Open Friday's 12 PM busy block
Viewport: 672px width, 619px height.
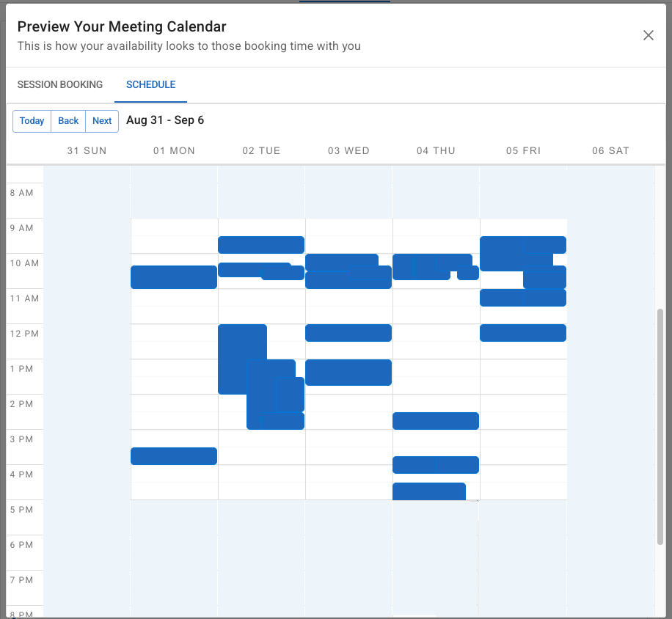click(523, 333)
